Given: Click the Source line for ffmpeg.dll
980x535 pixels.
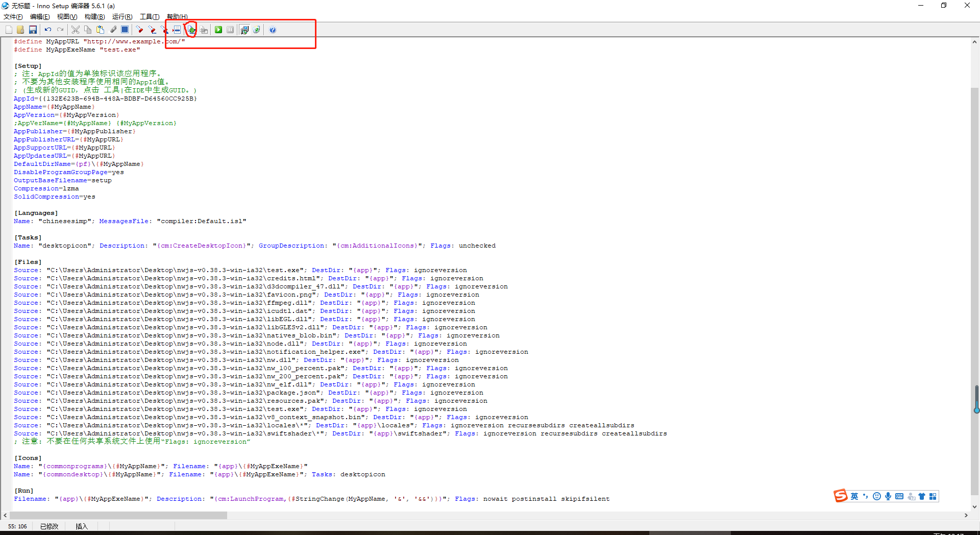Looking at the screenshot, I should point(244,303).
